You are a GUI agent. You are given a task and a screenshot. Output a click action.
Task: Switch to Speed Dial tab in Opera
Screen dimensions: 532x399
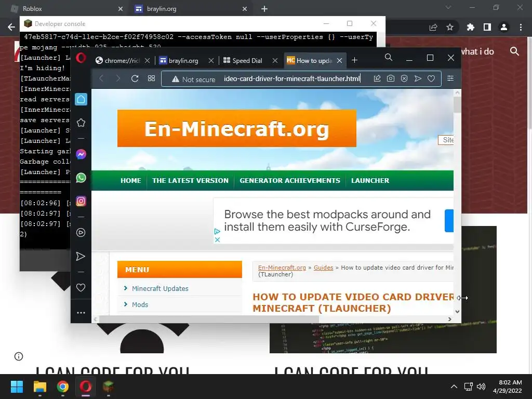pyautogui.click(x=247, y=60)
